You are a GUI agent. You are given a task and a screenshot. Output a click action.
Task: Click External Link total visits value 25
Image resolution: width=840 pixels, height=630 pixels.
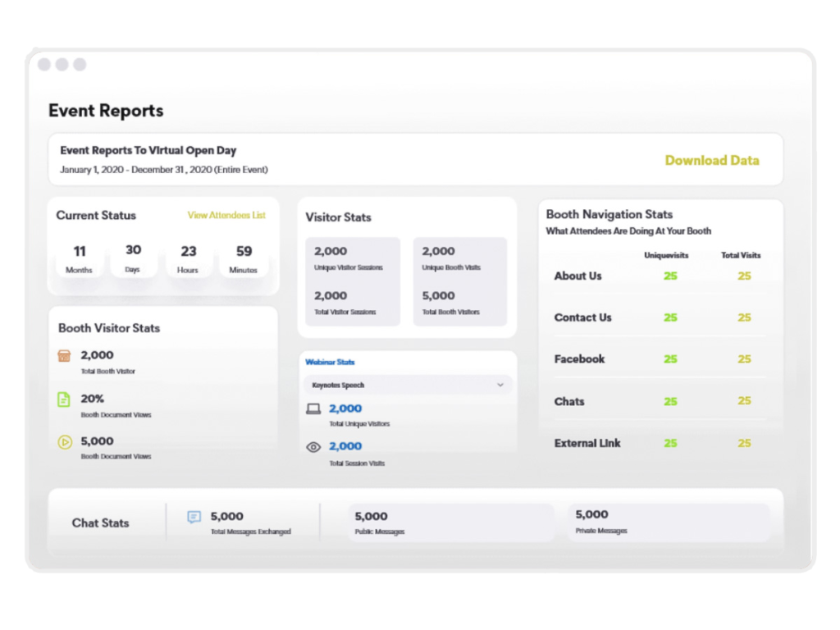pos(744,443)
